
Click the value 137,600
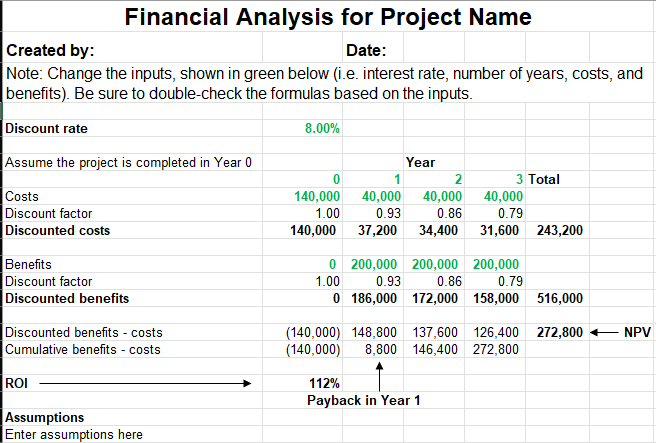435,333
